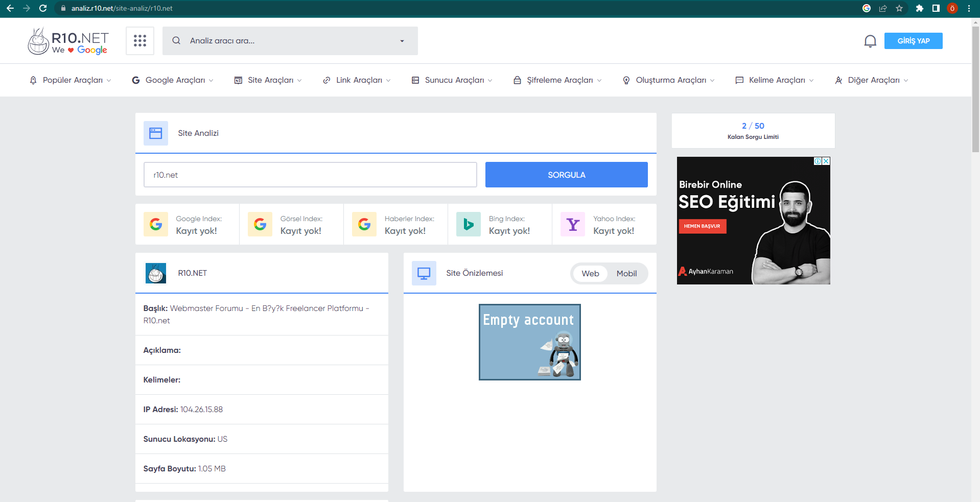The width and height of the screenshot is (980, 502).
Task: Click HEMEN BAŞVUR in the ad
Action: coord(703,226)
